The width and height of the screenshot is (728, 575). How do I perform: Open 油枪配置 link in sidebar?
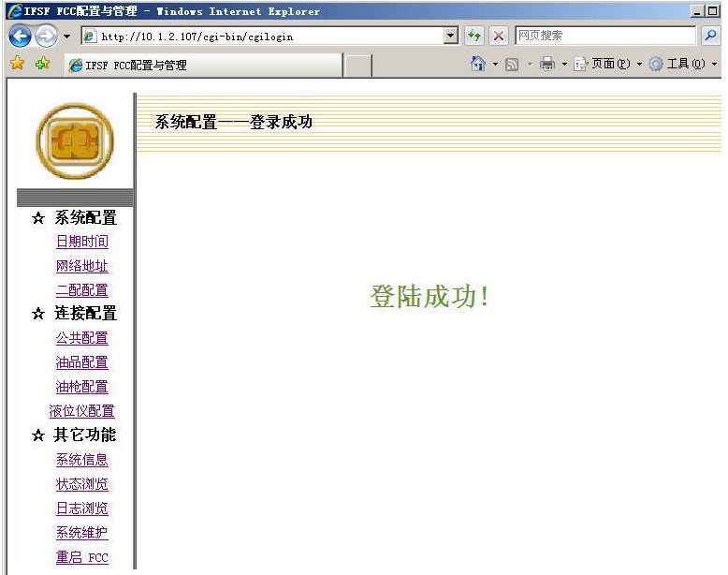[x=81, y=387]
